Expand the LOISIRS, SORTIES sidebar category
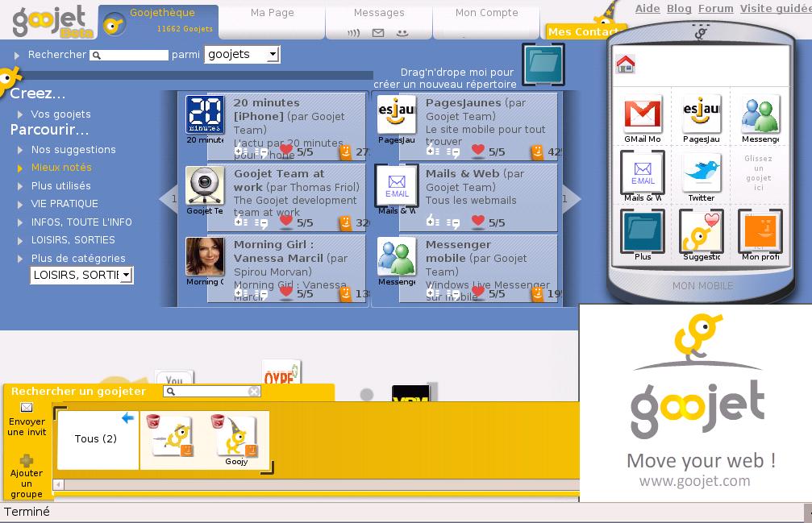 pyautogui.click(x=20, y=241)
